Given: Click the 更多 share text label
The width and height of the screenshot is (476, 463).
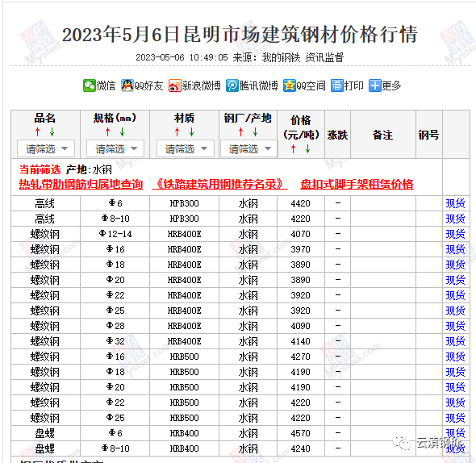Looking at the screenshot, I should point(391,86).
